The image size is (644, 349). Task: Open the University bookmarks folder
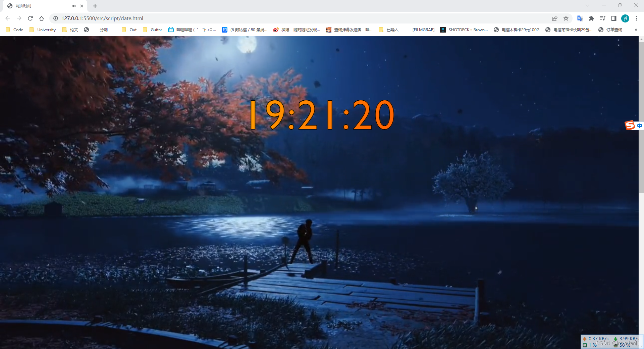(43, 30)
